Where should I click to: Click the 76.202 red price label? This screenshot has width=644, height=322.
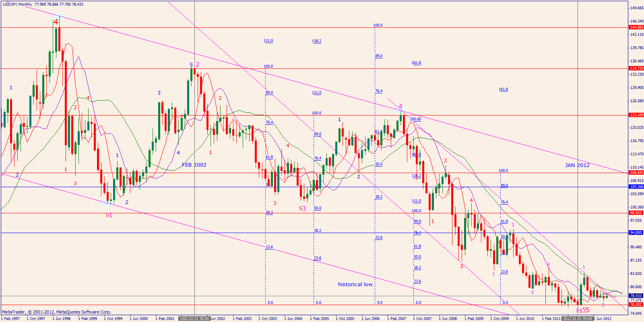[636, 305]
